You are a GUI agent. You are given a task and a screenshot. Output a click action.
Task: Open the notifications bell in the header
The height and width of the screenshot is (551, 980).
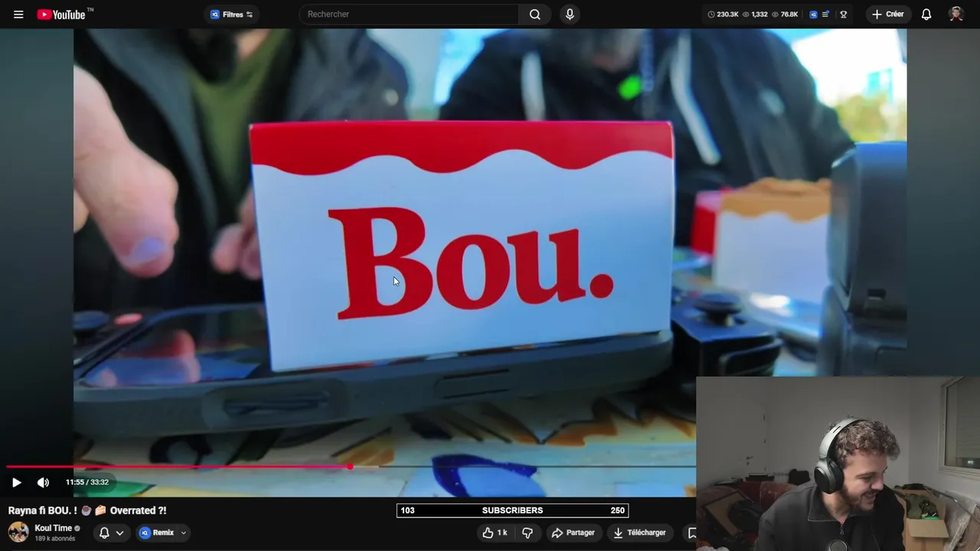(x=926, y=15)
